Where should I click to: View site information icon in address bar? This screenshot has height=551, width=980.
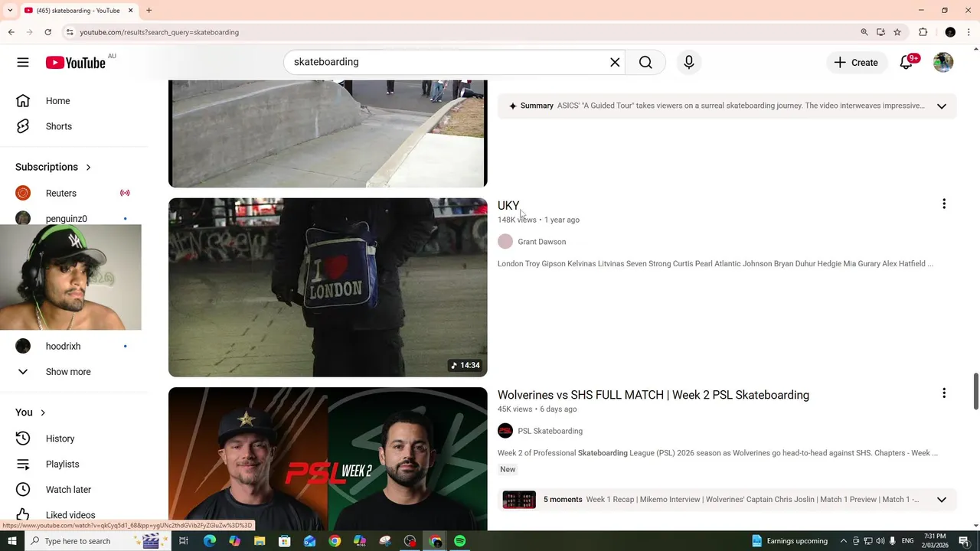click(69, 32)
